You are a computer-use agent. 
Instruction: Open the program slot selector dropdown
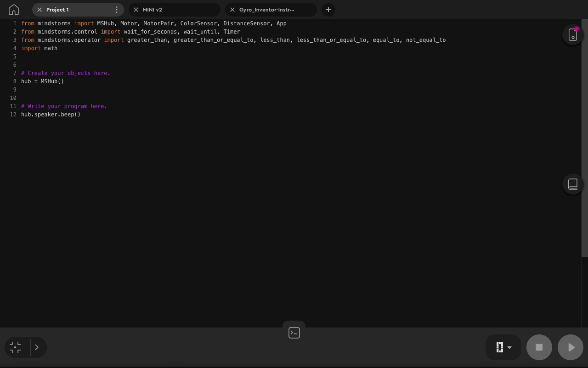pyautogui.click(x=503, y=347)
